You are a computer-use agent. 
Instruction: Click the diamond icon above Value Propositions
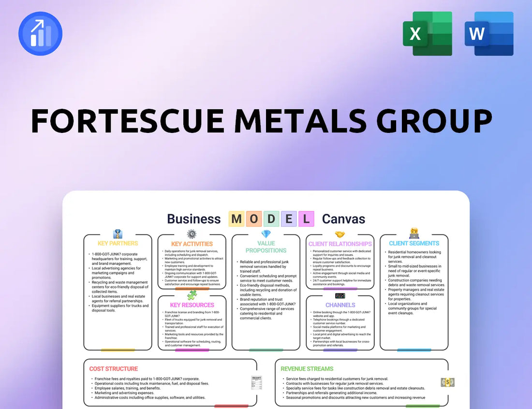266,234
